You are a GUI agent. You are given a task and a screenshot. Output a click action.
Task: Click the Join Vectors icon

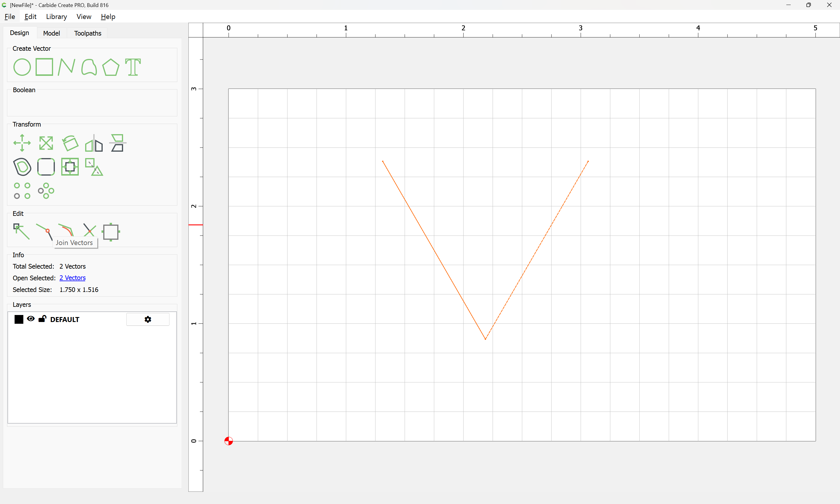pyautogui.click(x=44, y=231)
